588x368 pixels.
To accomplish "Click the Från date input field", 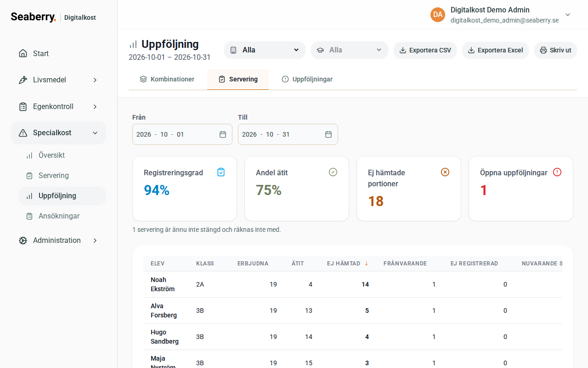I will tap(182, 134).
